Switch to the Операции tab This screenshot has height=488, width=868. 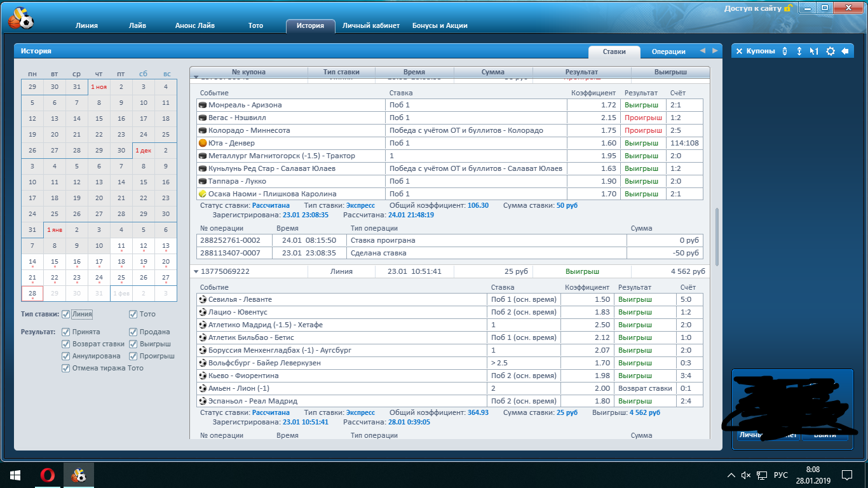pos(668,52)
